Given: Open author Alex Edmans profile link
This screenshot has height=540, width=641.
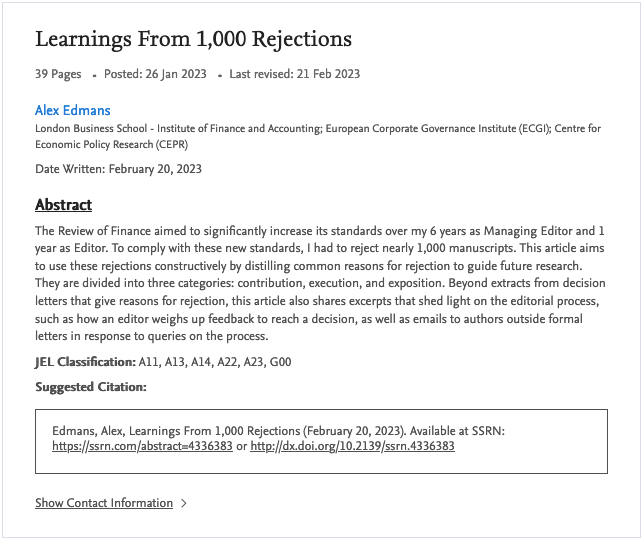Looking at the screenshot, I should point(73,110).
